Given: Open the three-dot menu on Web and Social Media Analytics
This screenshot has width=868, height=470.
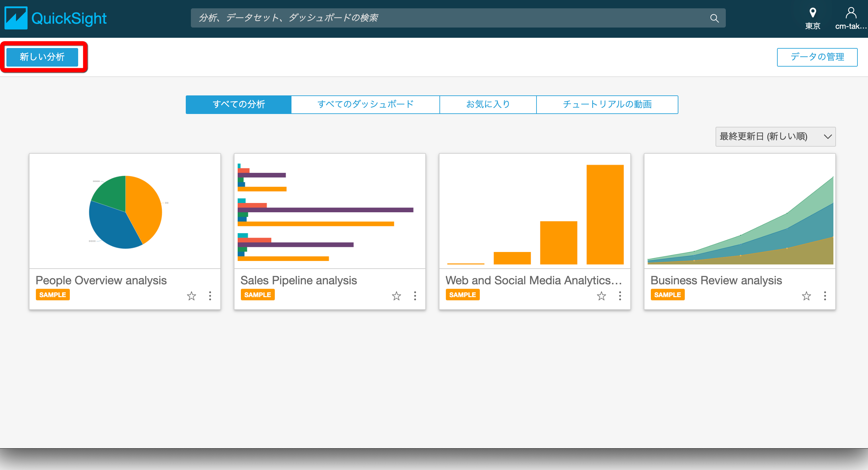Looking at the screenshot, I should click(x=620, y=296).
